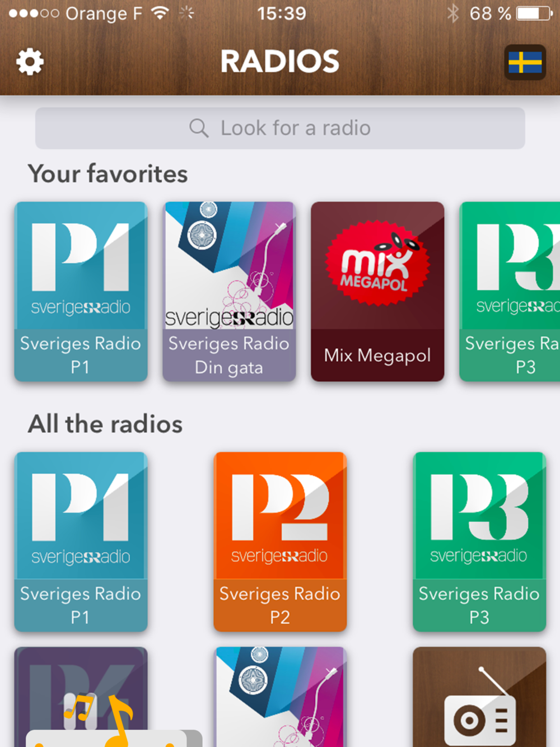The height and width of the screenshot is (747, 560).
Task: Tap the brown generic radio icon tile
Action: pos(479,697)
